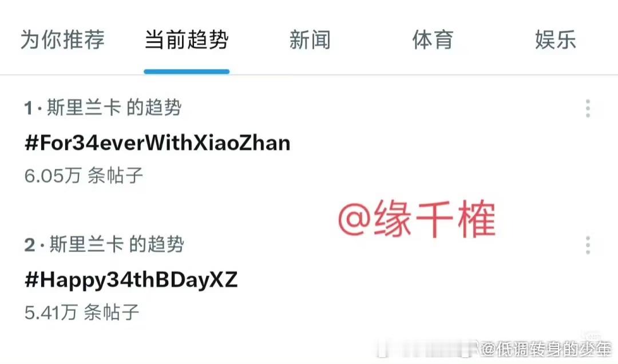Open hashtag #Happy34thBDayXZ
The height and width of the screenshot is (364, 618).
coord(131,280)
